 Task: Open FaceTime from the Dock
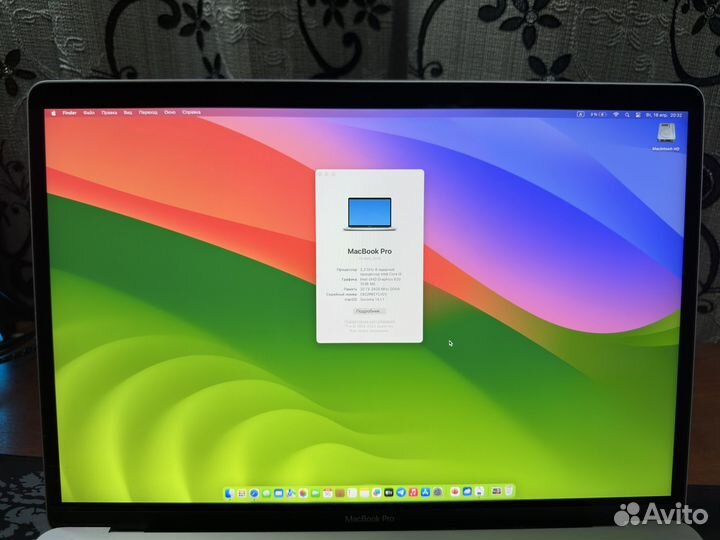[315, 493]
